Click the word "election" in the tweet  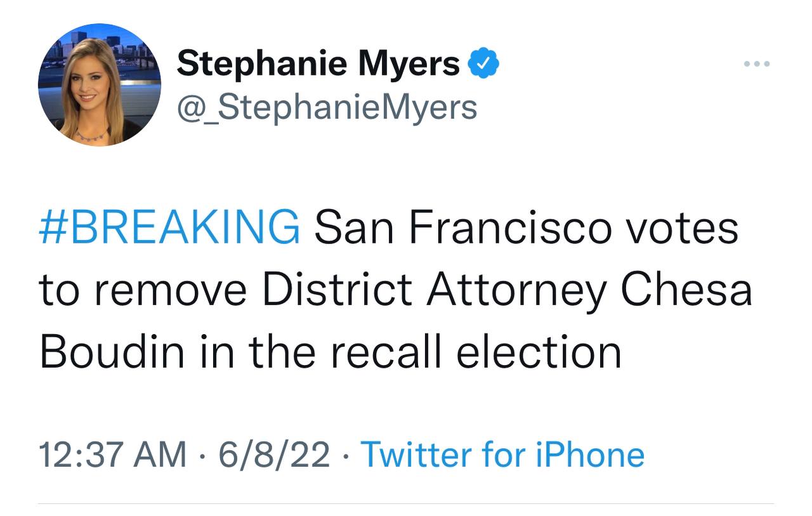[539, 352]
